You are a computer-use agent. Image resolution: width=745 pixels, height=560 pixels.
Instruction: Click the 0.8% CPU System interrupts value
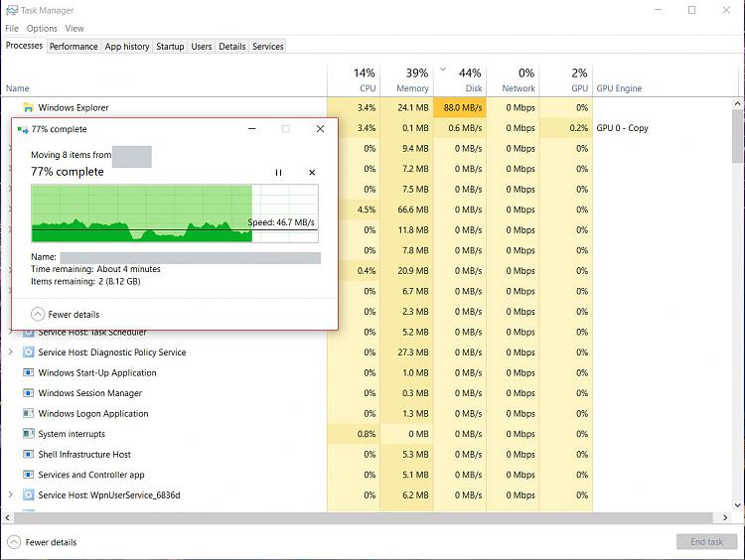(x=367, y=434)
